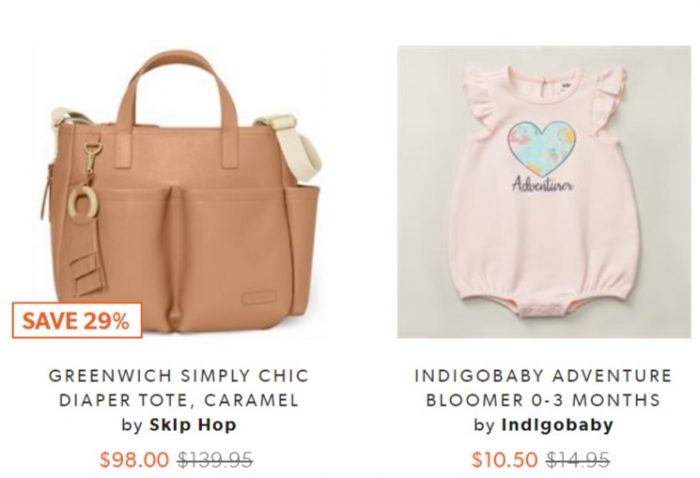Click the crossed-out $14.95 price
This screenshot has width=700, height=478.
[578, 459]
